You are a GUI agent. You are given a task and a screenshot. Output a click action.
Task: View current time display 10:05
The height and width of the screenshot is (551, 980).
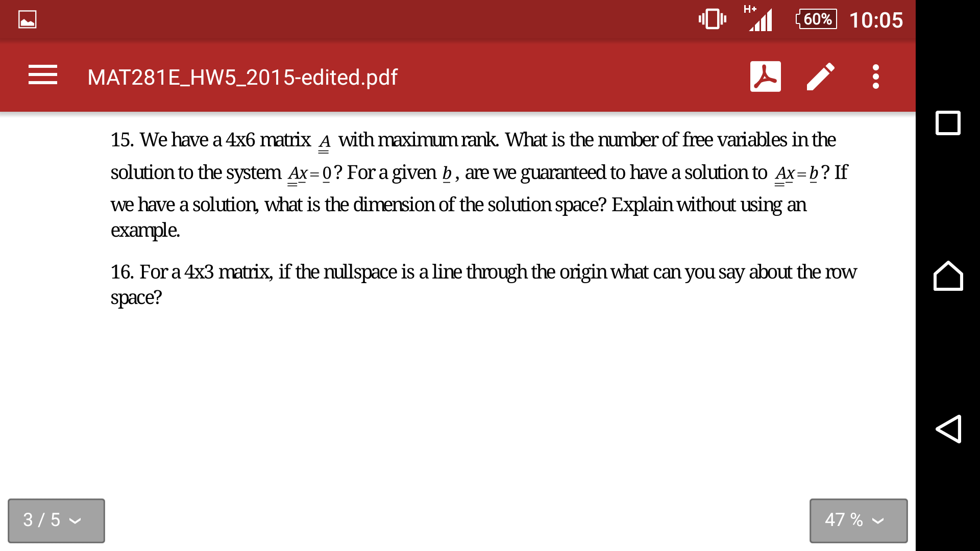click(887, 18)
